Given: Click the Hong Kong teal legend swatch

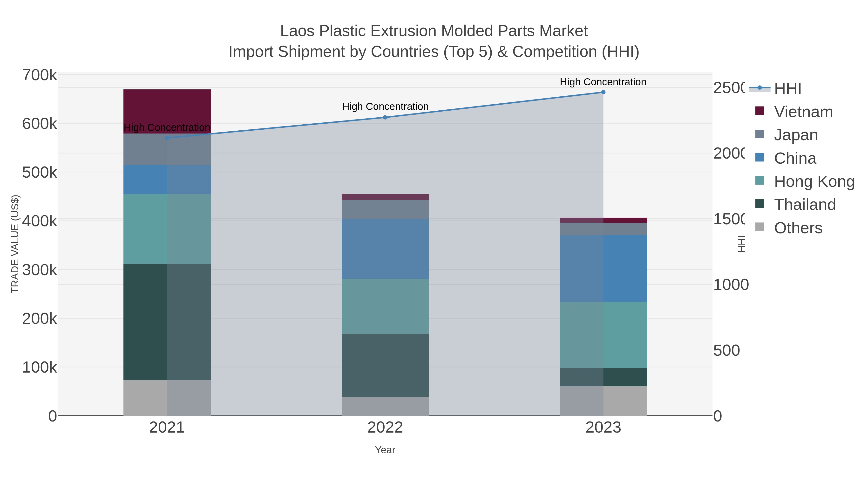Looking at the screenshot, I should tap(759, 180).
